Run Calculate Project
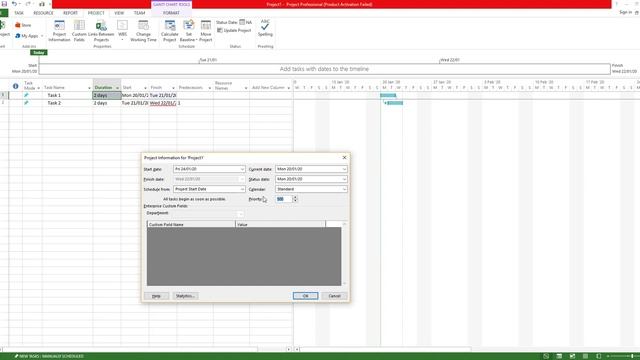 pyautogui.click(x=169, y=31)
